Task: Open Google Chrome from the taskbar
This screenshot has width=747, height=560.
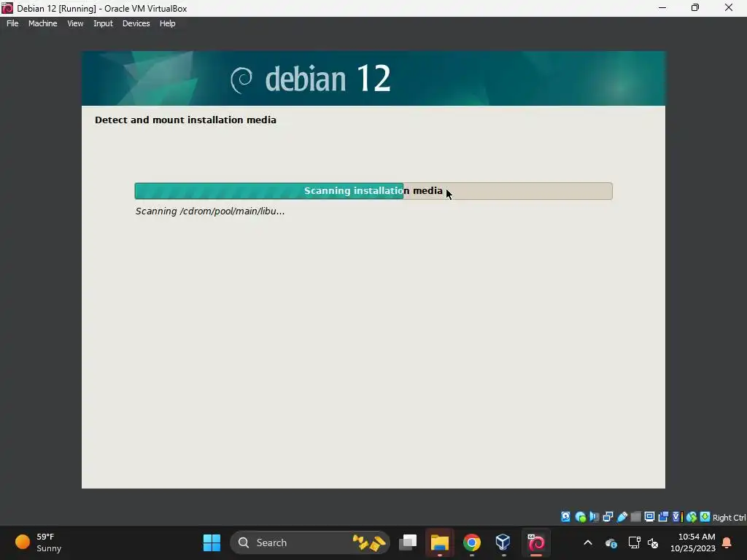Action: (472, 542)
